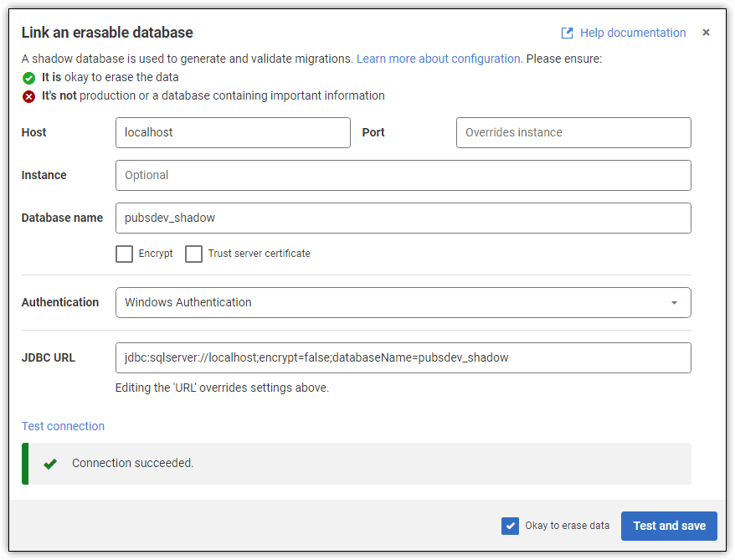Click the dropdown arrow on Authentication field
Viewport: 735px width, 560px height.
tap(675, 302)
